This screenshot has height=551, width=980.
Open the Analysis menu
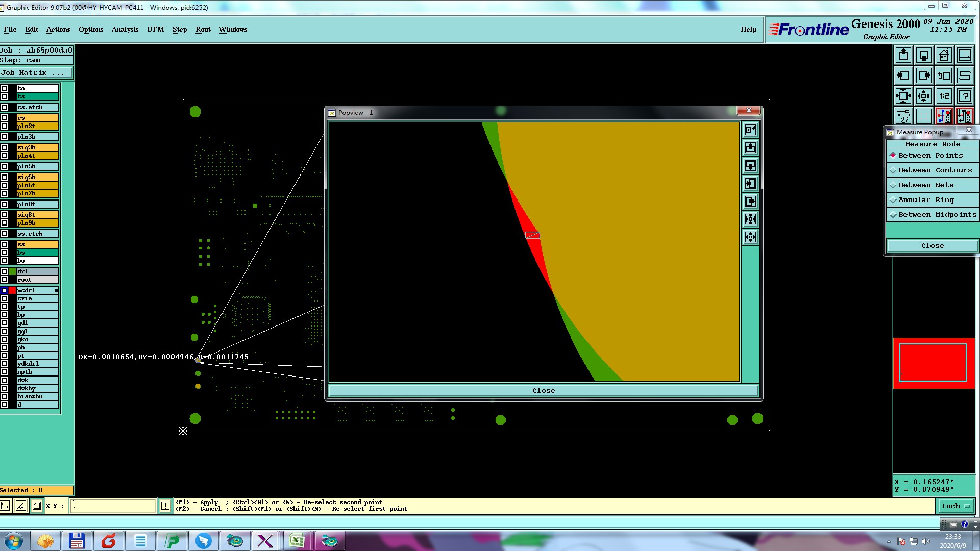(x=125, y=29)
